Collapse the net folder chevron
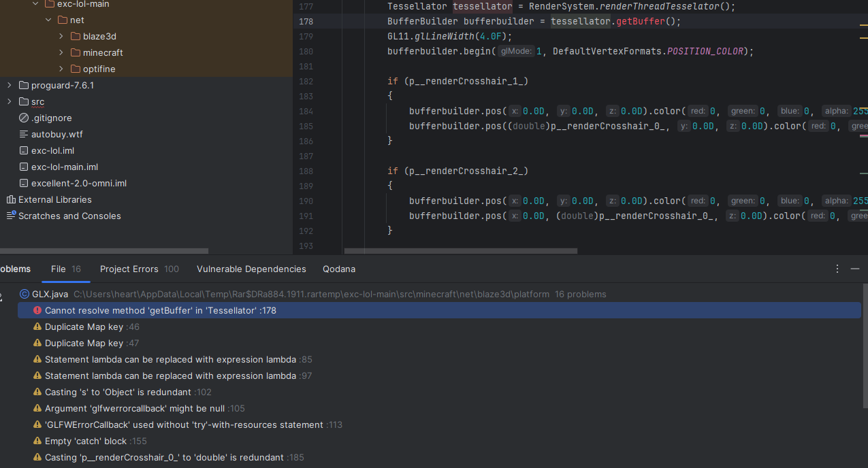This screenshot has width=868, height=468. tap(48, 20)
